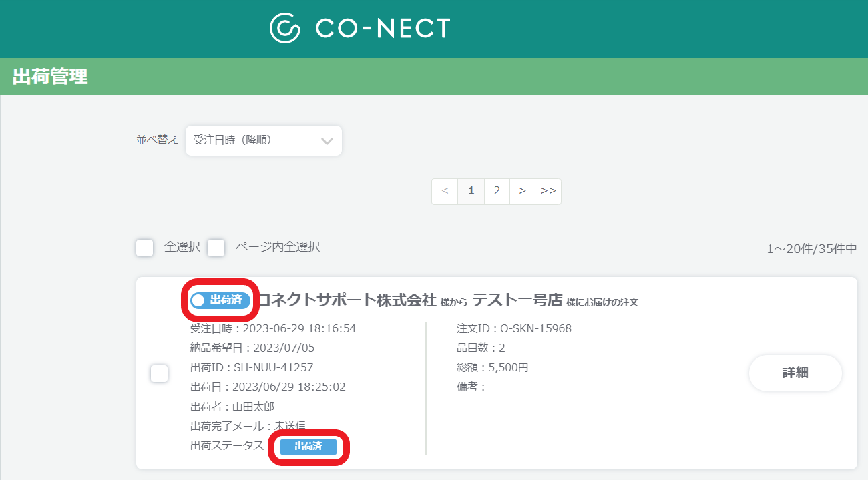This screenshot has height=480, width=868.
Task: Click the CO-NECT header title text
Action: click(383, 28)
